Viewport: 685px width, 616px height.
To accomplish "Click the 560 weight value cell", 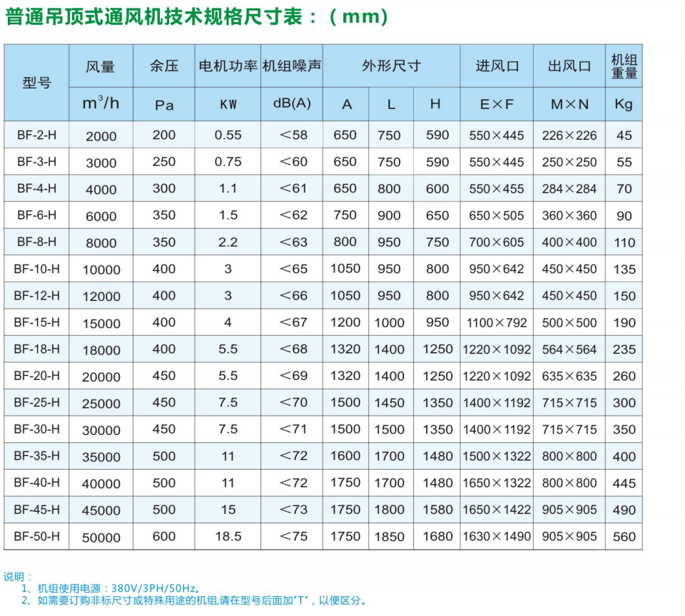I will pos(624,537).
